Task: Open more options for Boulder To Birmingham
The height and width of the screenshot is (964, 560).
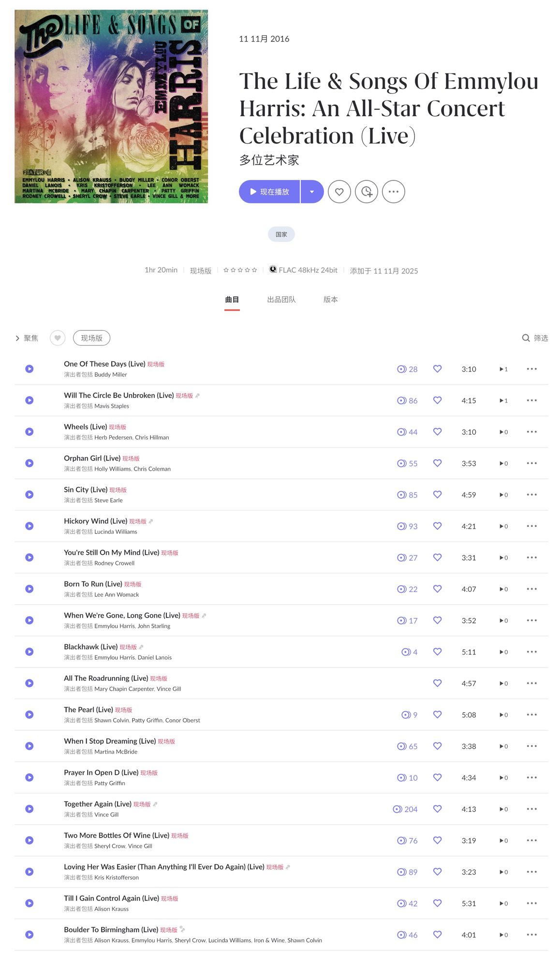Action: [531, 934]
